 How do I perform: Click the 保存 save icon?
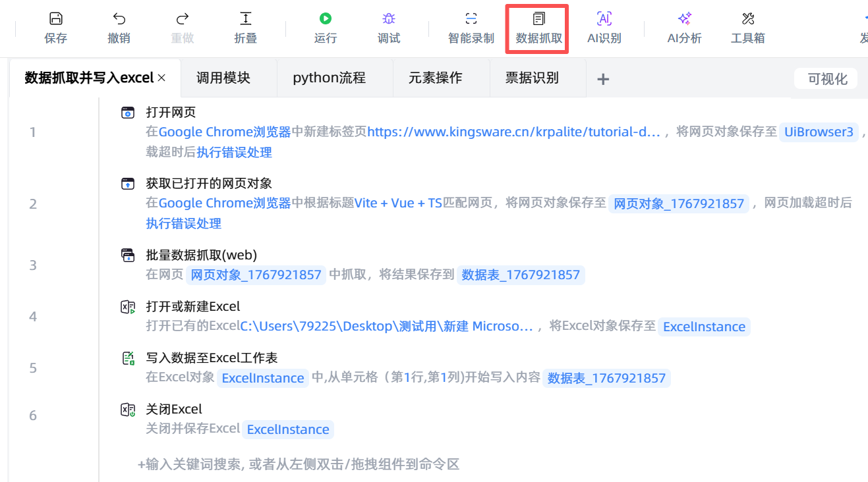pos(56,19)
